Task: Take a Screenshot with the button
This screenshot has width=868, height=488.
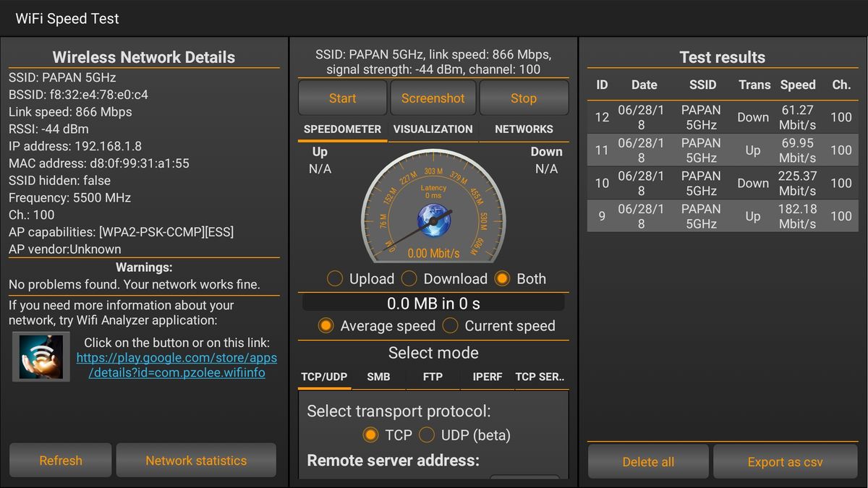Action: [x=433, y=98]
